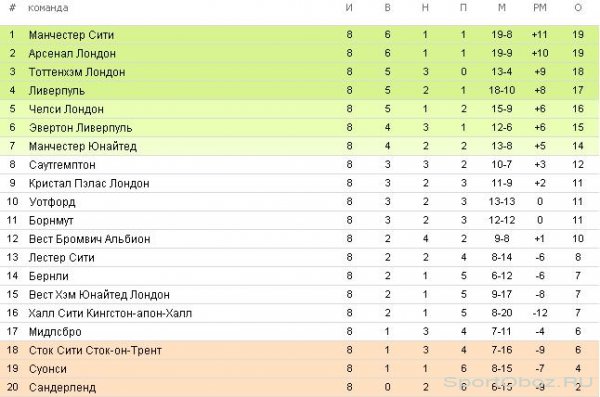Click Вест Хэм Юнайтед Лондон entry
Screen dimensions: 600x397
[x=99, y=295]
